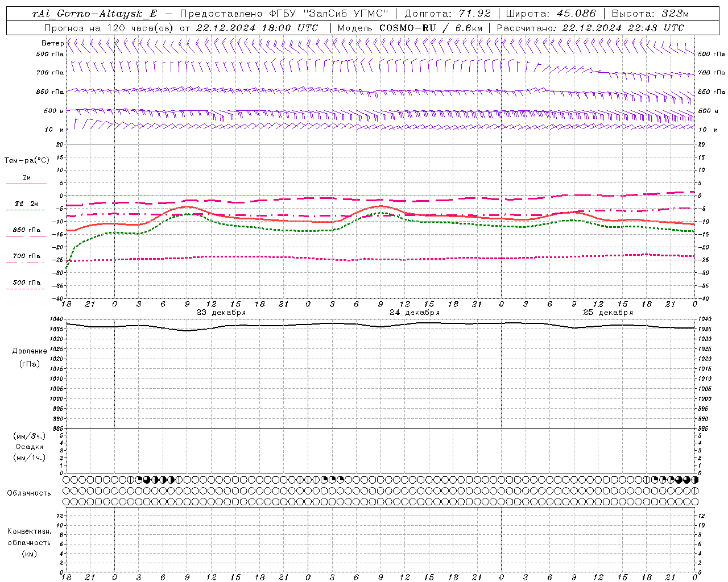Click the Модель COSMO-RU / 6.6км label
Screen dimensions: 728x582
click(x=410, y=28)
